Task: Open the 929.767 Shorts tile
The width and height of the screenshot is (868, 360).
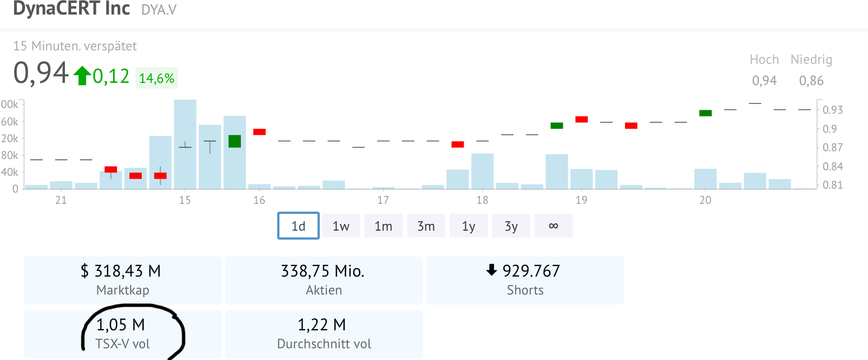Action: pos(525,280)
